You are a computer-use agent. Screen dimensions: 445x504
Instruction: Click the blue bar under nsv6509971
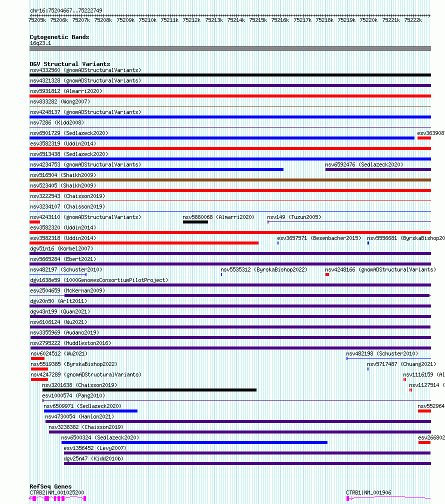click(x=90, y=411)
